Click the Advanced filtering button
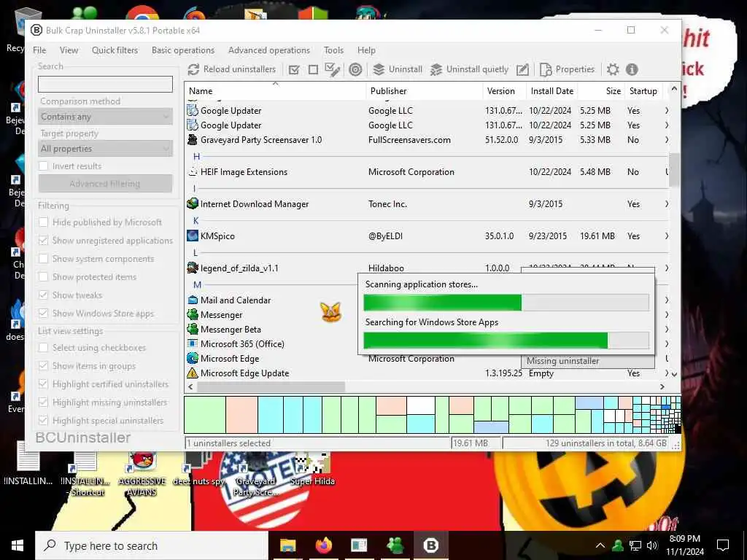 point(105,183)
